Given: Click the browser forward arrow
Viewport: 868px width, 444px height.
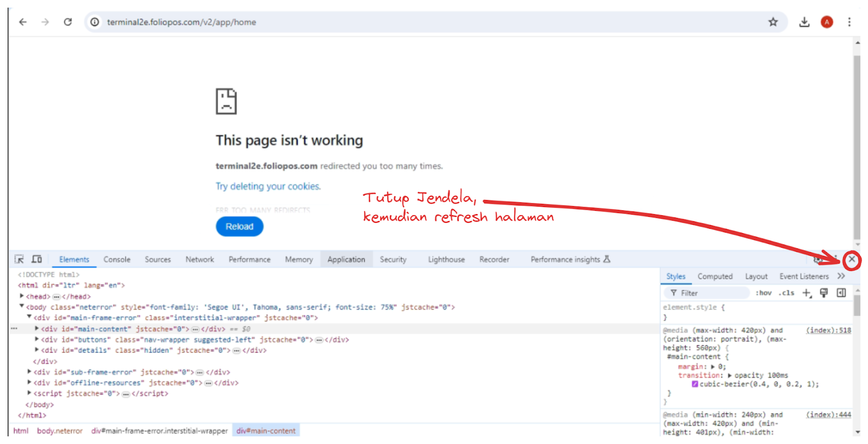Looking at the screenshot, I should 45,22.
